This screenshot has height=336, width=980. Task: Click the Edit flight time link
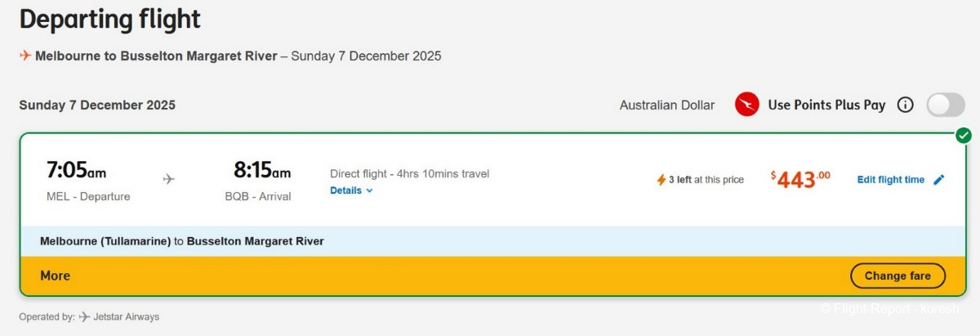[x=890, y=180]
